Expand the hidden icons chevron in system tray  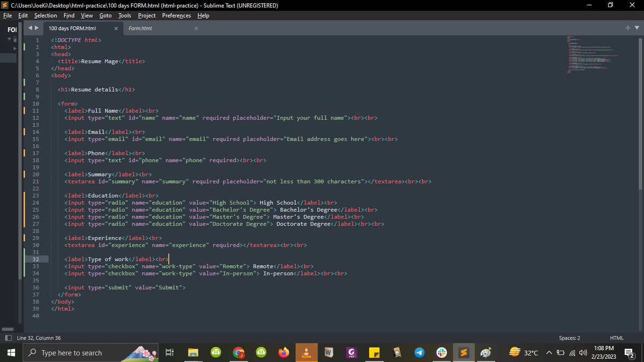tap(549, 353)
